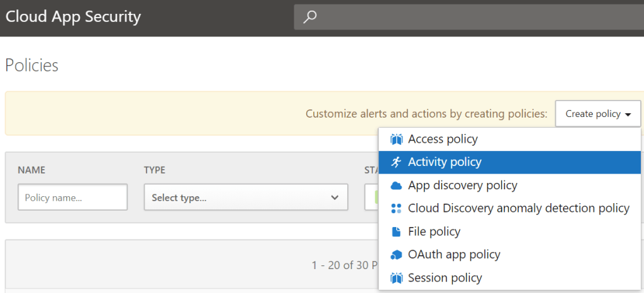Screen dimensions: 644x293
Task: Click the running figure Activity policy icon
Action: pos(396,162)
